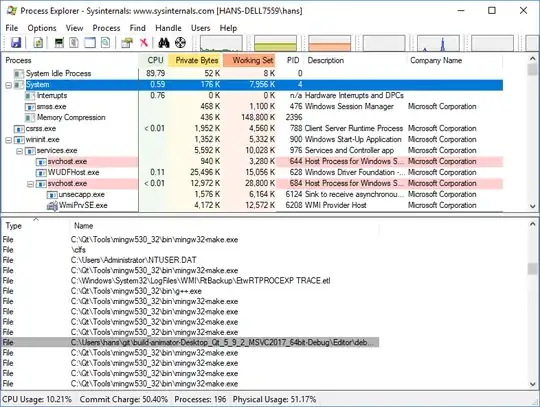This screenshot has height=407, width=540.
Task: Click the Save floppy disk toolbar icon
Action: click(x=16, y=43)
